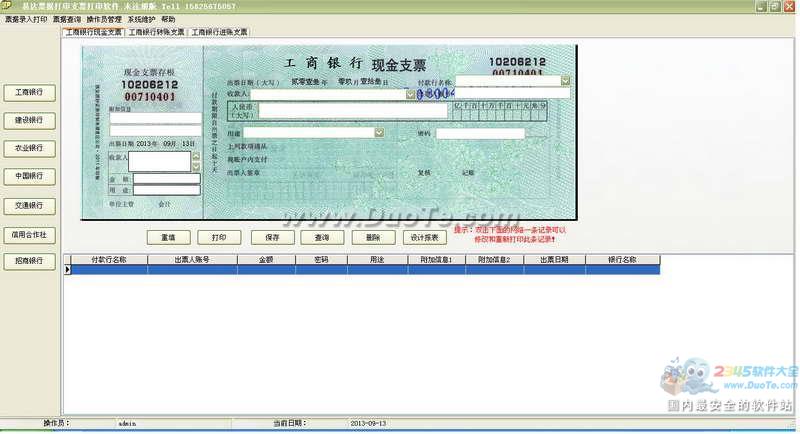Click the 出票人账号 column header
The image size is (800, 434).
coord(192,260)
